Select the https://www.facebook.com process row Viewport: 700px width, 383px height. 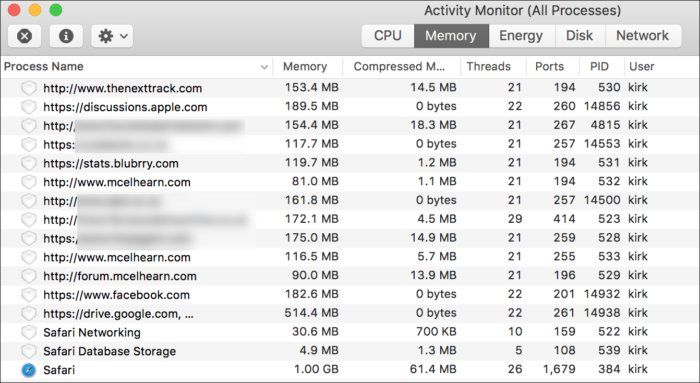(x=350, y=295)
